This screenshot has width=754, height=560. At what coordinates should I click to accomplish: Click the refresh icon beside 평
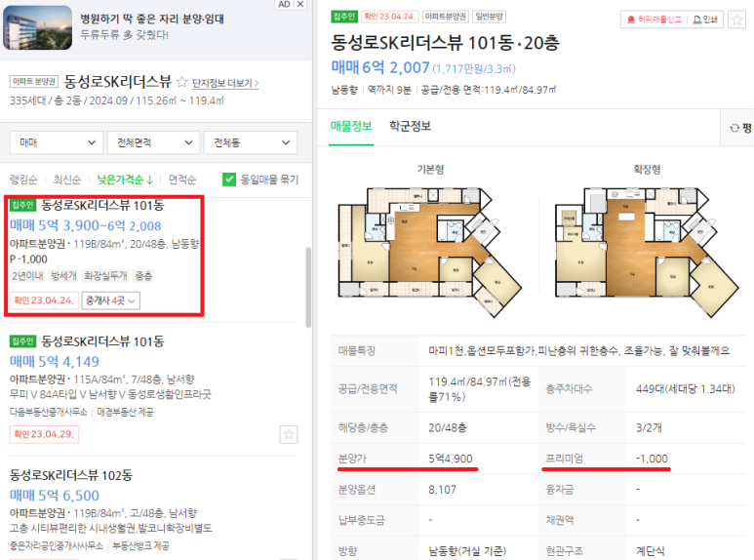[x=734, y=128]
